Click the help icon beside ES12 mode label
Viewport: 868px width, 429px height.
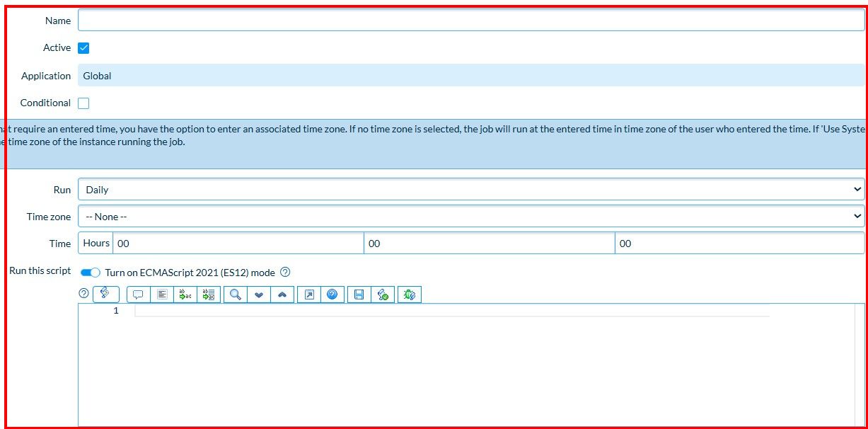(285, 272)
